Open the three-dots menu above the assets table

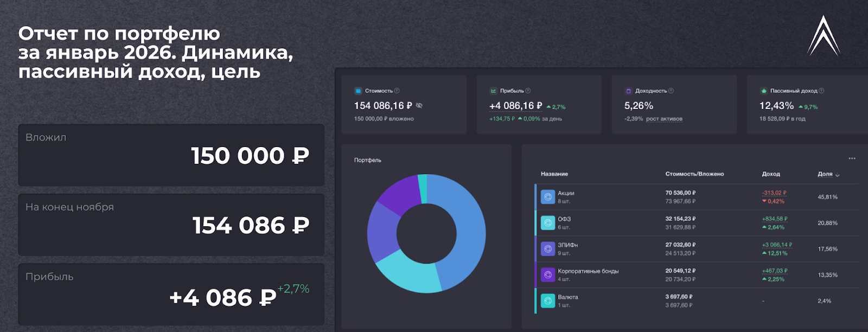pos(852,158)
